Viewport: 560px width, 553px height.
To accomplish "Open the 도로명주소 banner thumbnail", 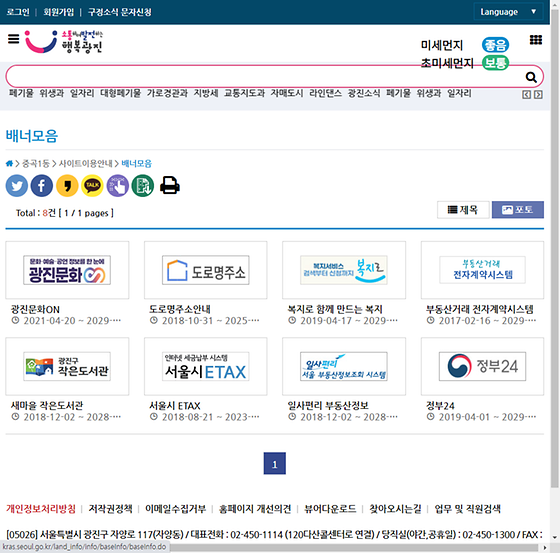I will point(206,270).
